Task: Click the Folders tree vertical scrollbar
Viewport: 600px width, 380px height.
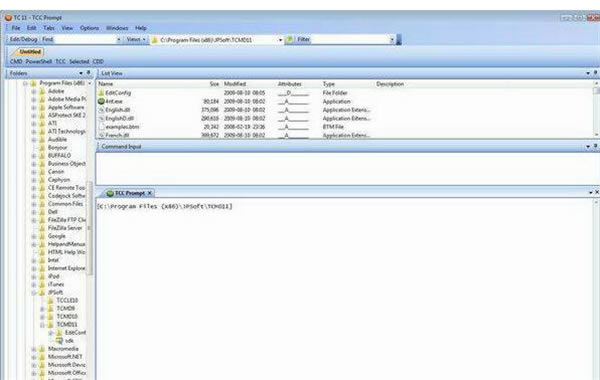Action: click(x=90, y=228)
